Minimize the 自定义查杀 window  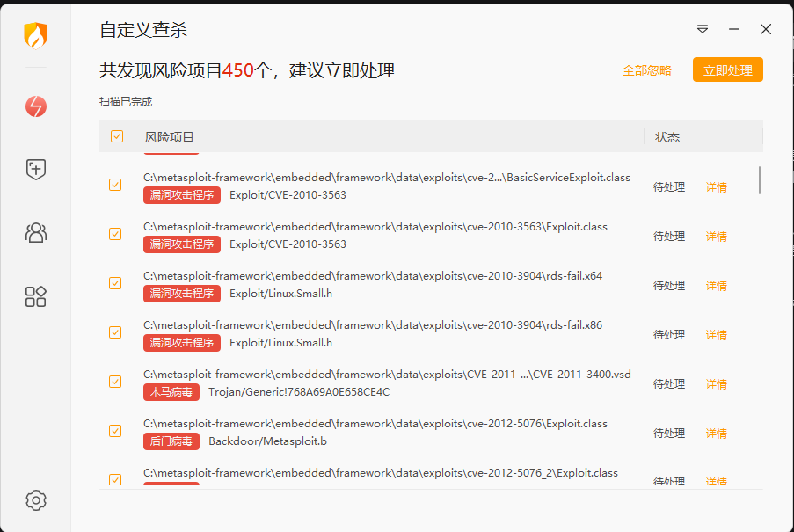pos(734,29)
